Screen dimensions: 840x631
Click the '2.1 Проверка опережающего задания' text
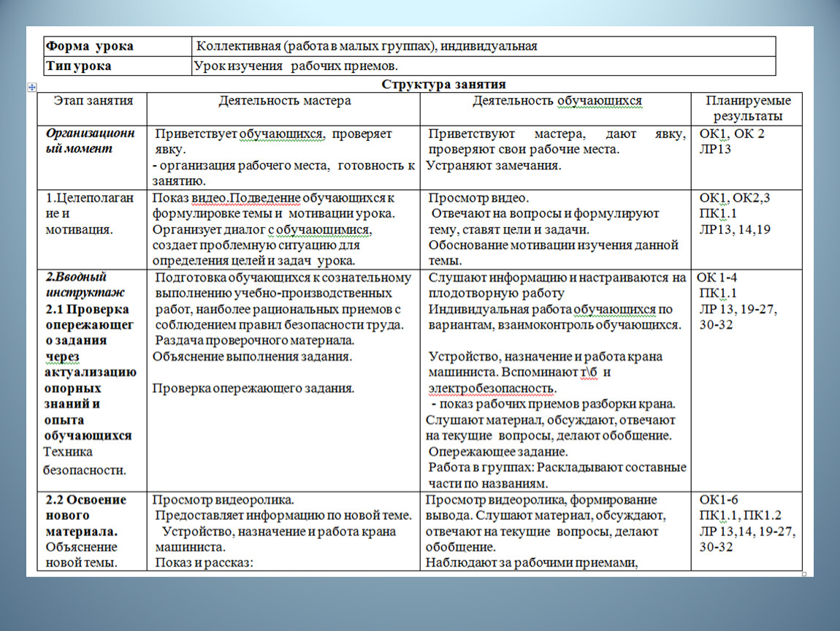[x=89, y=324]
